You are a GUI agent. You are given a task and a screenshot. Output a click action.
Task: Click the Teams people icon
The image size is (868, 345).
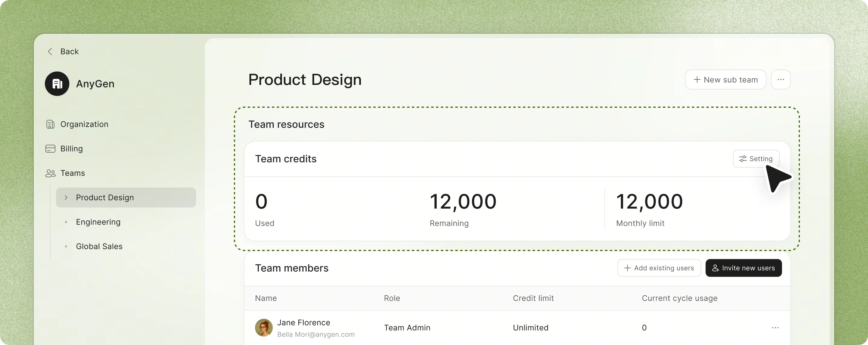click(x=50, y=173)
